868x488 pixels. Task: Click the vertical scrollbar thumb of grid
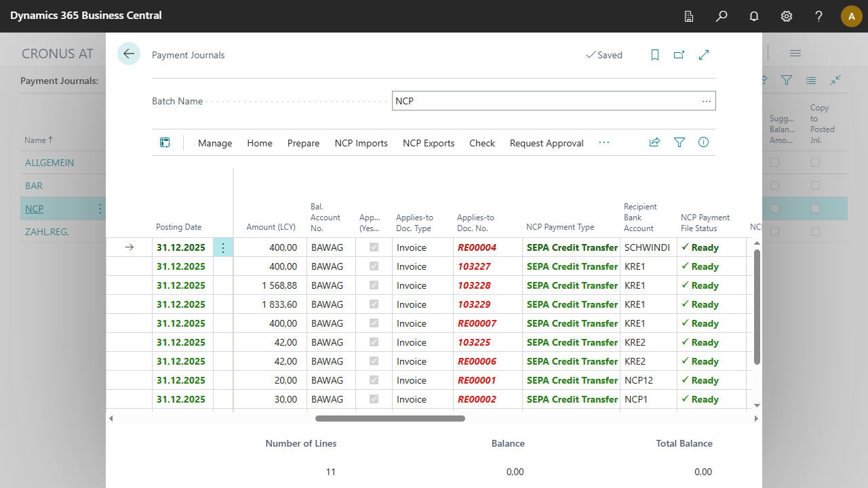click(x=757, y=306)
